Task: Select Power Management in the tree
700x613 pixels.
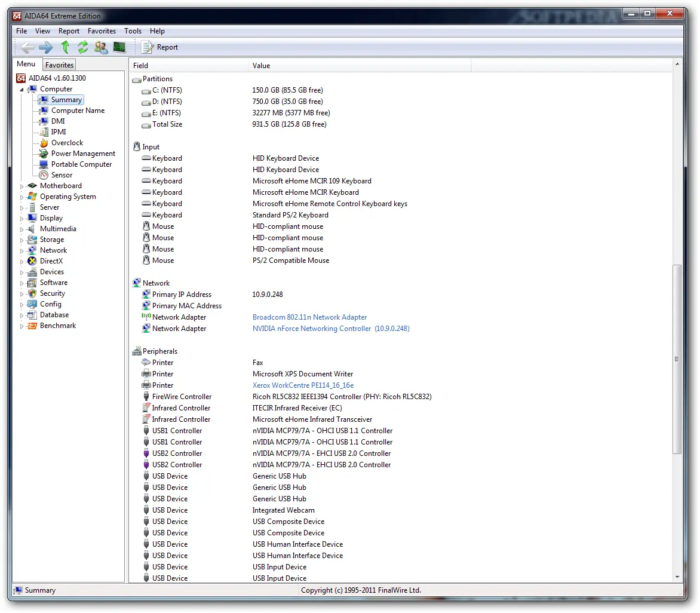Action: point(83,154)
